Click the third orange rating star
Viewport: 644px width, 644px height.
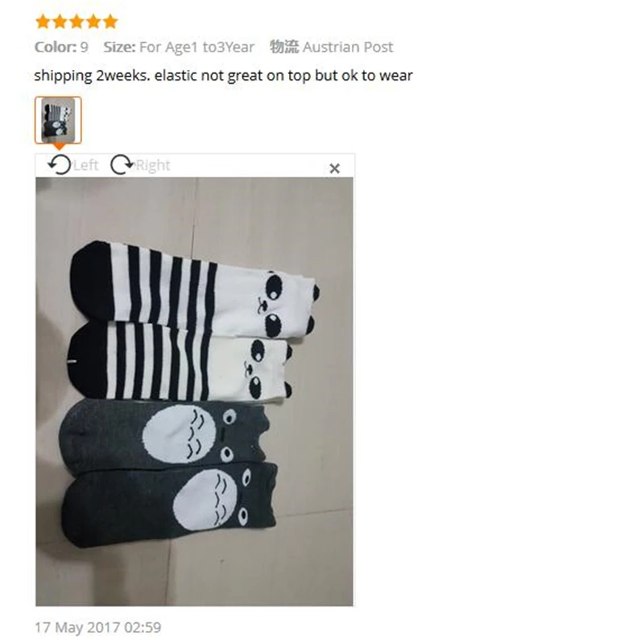[x=76, y=22]
